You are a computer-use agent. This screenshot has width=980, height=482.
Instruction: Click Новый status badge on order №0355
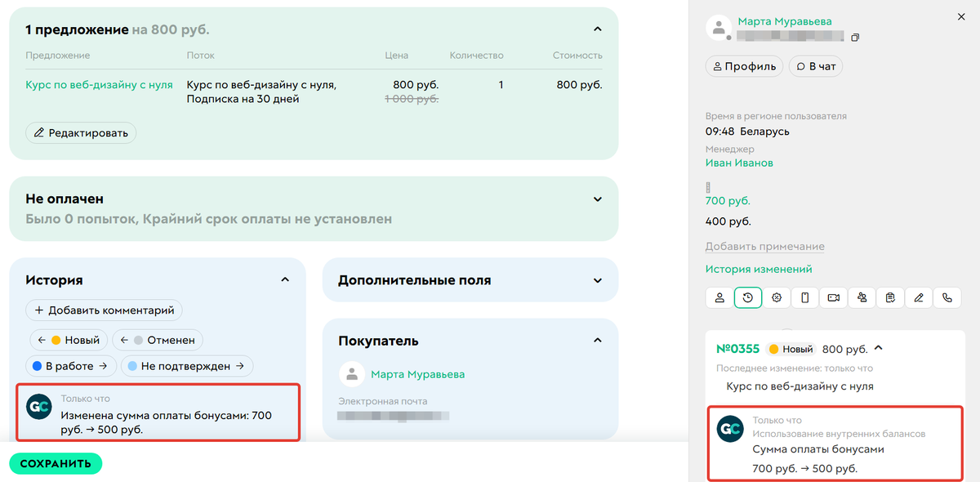(x=791, y=349)
